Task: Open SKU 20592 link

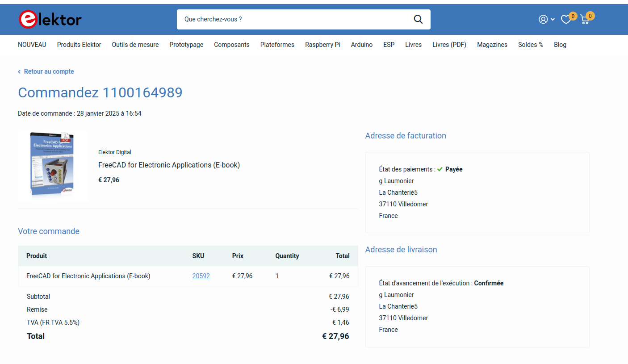Action: pyautogui.click(x=201, y=276)
